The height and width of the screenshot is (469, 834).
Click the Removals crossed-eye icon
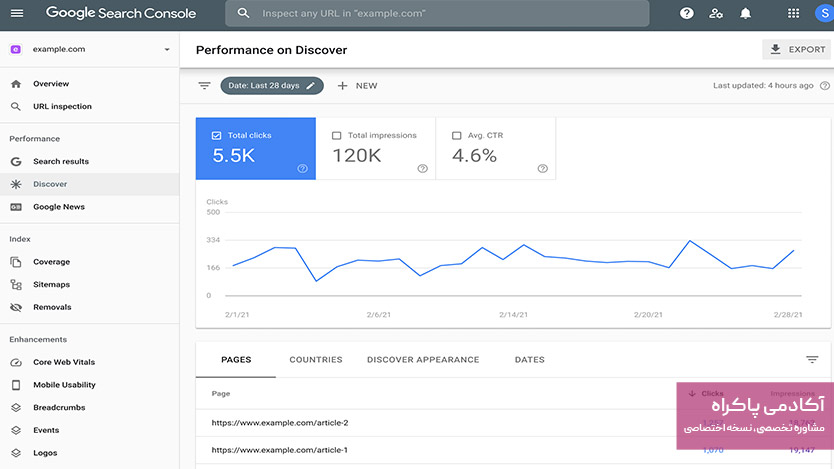click(16, 307)
